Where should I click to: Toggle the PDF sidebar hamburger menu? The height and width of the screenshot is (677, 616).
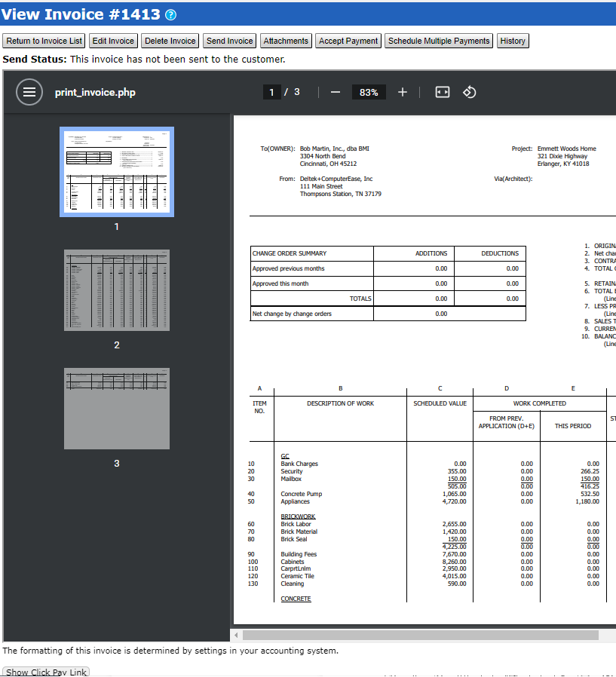tap(29, 92)
